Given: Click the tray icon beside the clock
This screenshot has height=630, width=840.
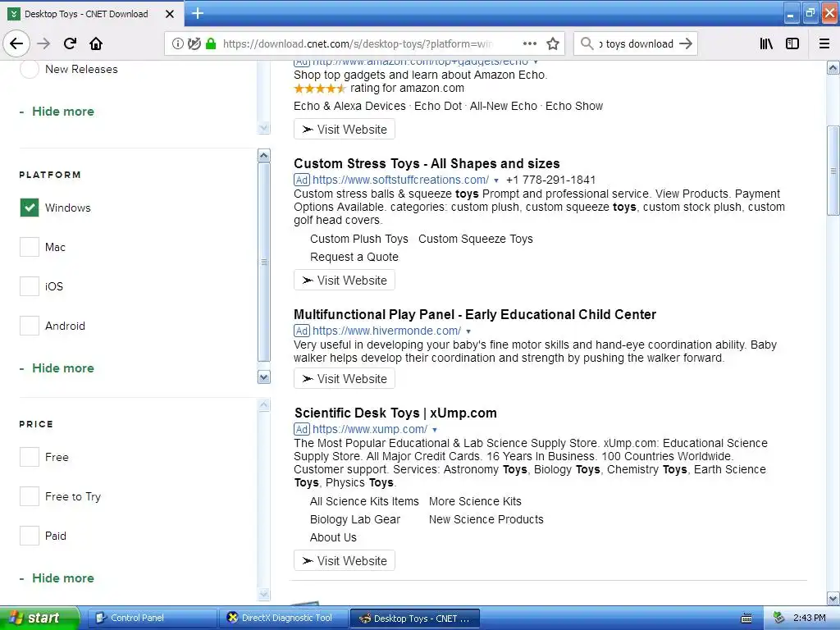Looking at the screenshot, I should (x=779, y=618).
